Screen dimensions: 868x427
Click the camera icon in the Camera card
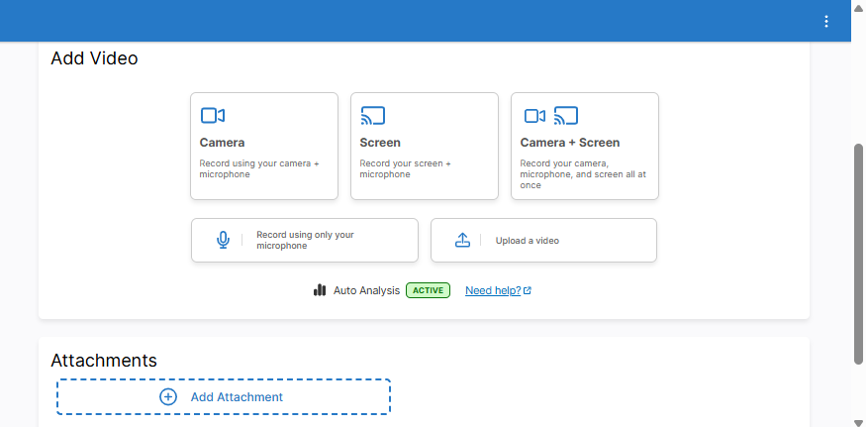point(213,116)
